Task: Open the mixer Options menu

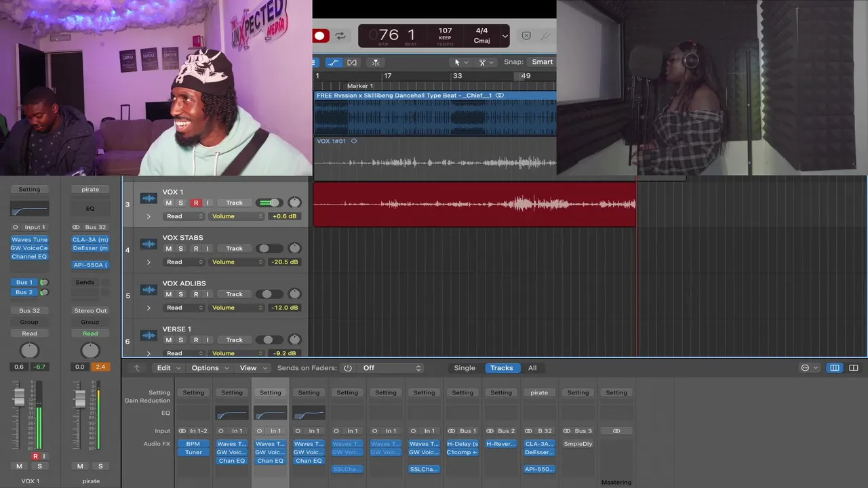Action: click(210, 368)
